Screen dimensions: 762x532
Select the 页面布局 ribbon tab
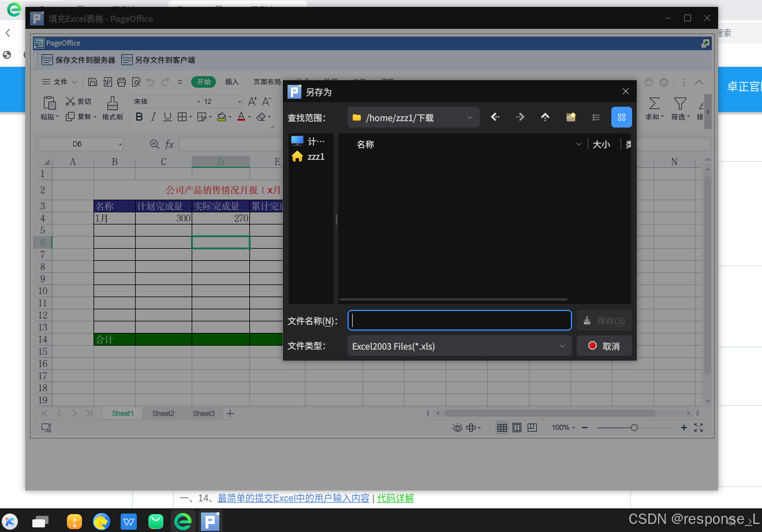[267, 82]
